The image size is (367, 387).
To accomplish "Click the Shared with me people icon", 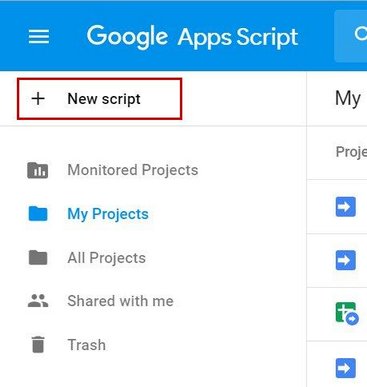I will tap(38, 301).
